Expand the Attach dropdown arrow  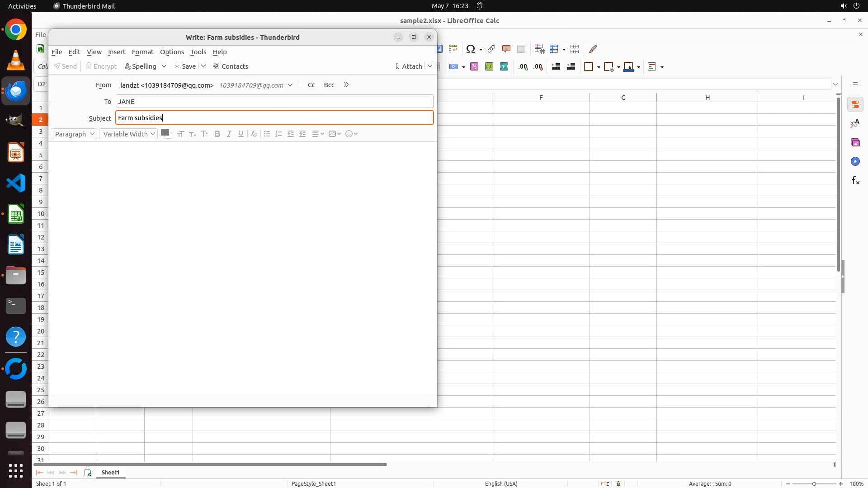(x=430, y=66)
